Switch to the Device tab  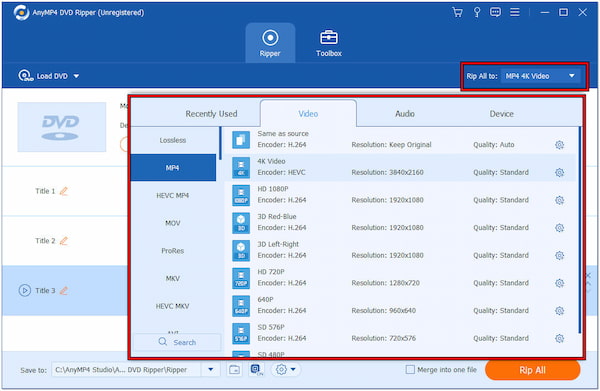pyautogui.click(x=501, y=114)
